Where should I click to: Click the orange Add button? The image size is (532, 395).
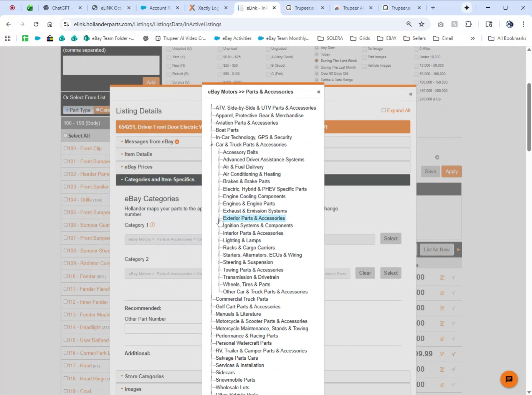point(151,82)
